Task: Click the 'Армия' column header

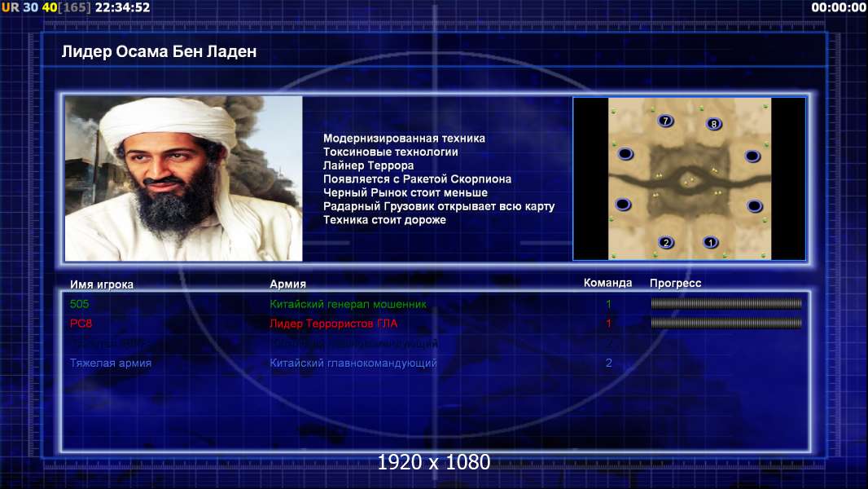Action: coord(288,284)
